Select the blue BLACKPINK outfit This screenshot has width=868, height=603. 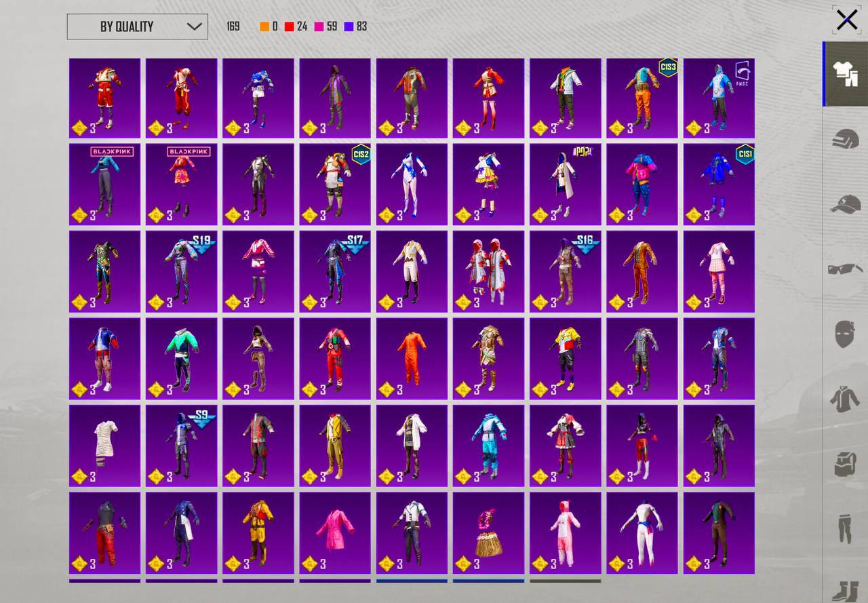105,184
